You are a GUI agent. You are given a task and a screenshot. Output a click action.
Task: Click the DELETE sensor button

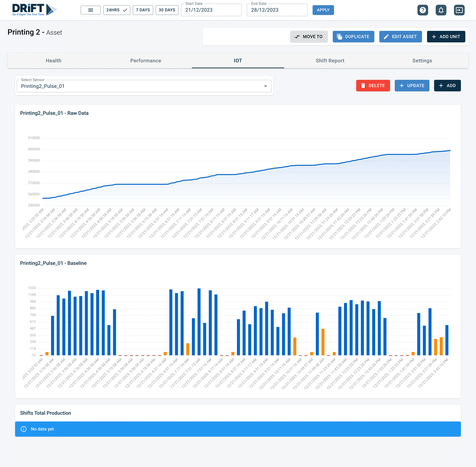[373, 85]
